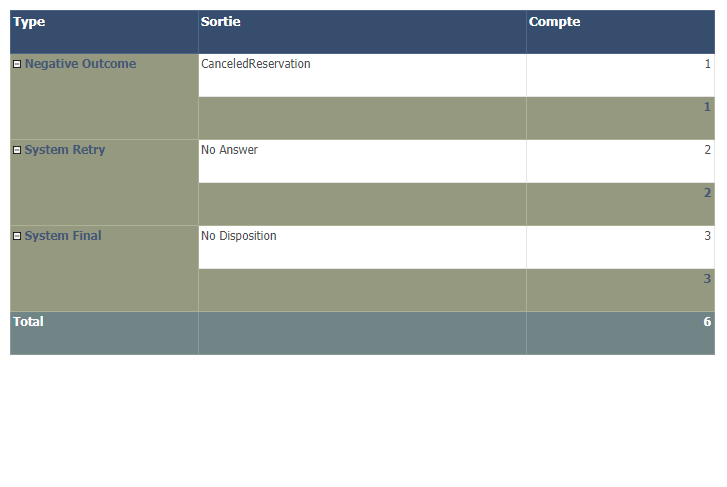Select the No Disposition cell

pyautogui.click(x=363, y=247)
